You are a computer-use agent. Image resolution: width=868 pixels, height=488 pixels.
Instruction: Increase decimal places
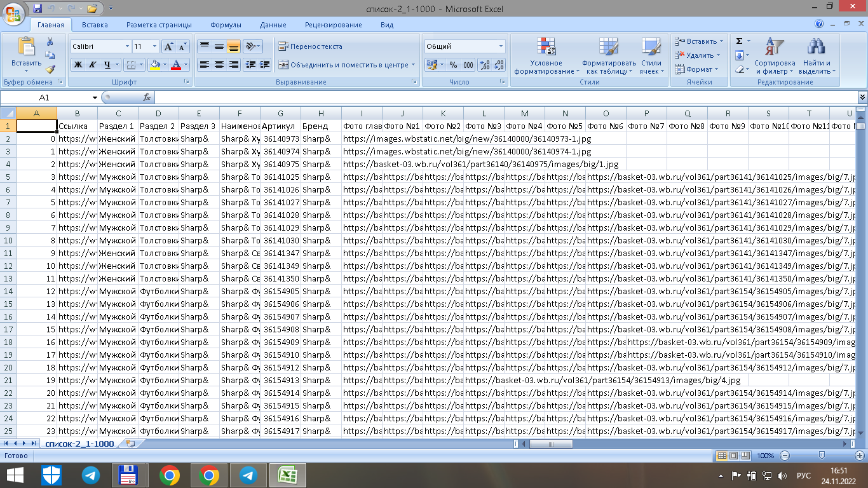[484, 65]
